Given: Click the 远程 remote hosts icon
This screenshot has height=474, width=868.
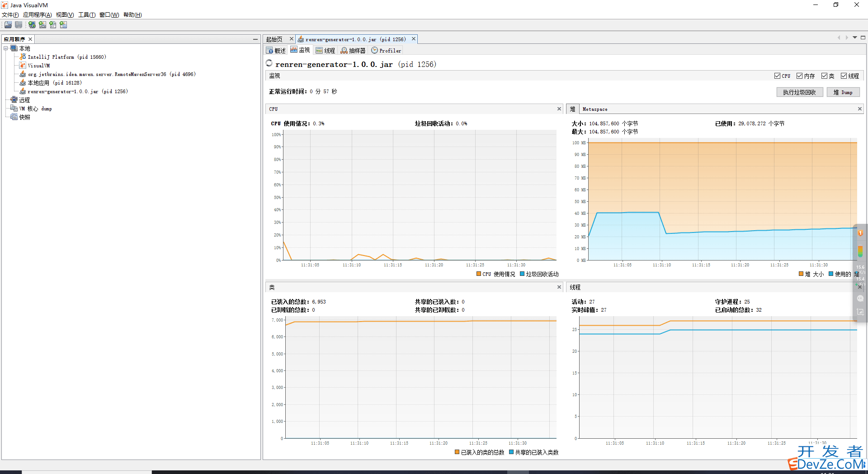Looking at the screenshot, I should [x=14, y=100].
